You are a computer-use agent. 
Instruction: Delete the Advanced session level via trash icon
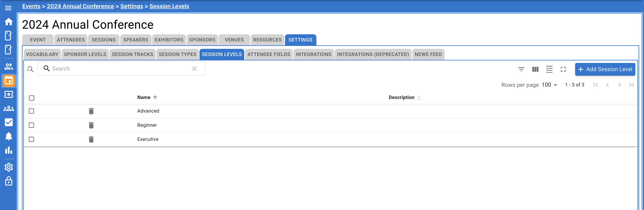click(x=91, y=111)
